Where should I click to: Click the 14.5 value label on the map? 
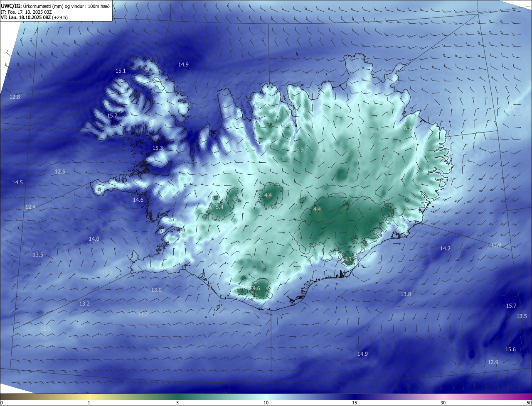17,182
